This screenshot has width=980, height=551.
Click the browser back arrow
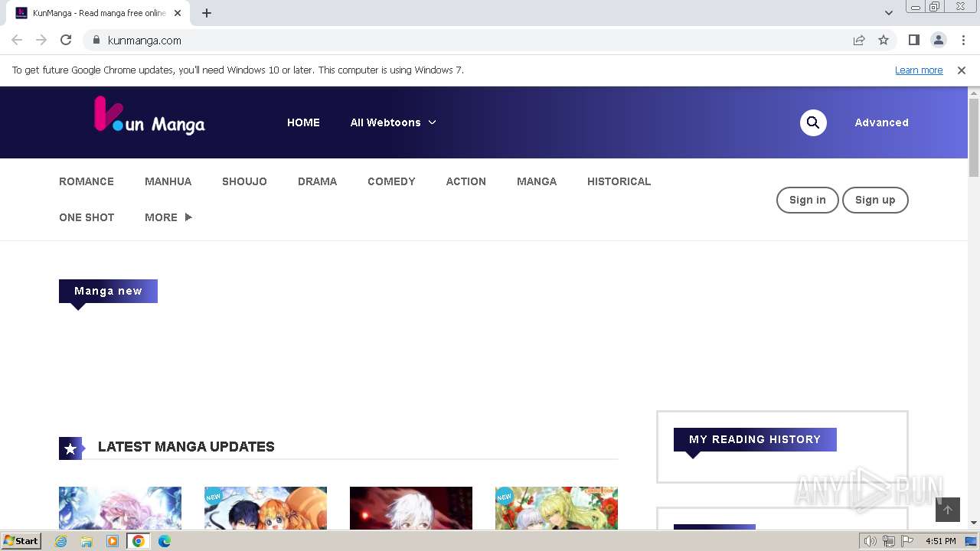coord(17,40)
